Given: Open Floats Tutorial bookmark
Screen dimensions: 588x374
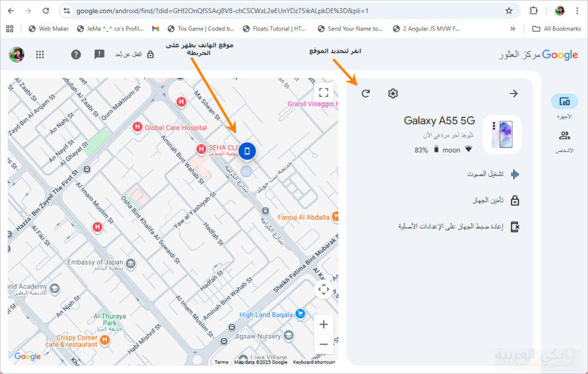Looking at the screenshot, I should (x=274, y=29).
